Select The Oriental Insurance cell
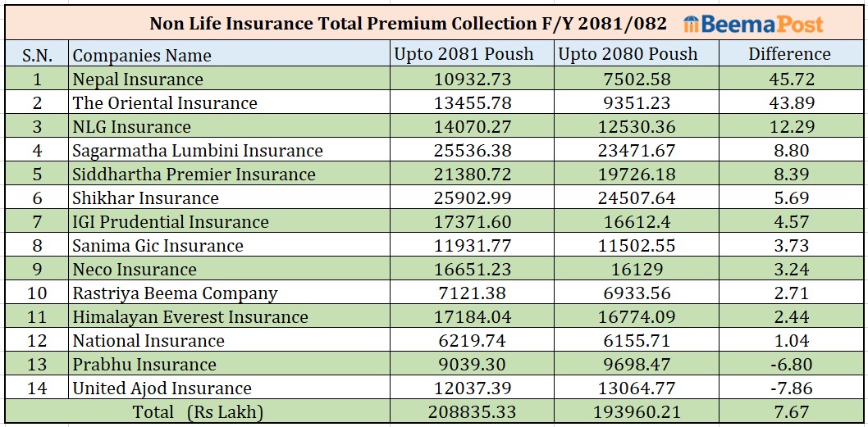The image size is (868, 427). tap(165, 103)
